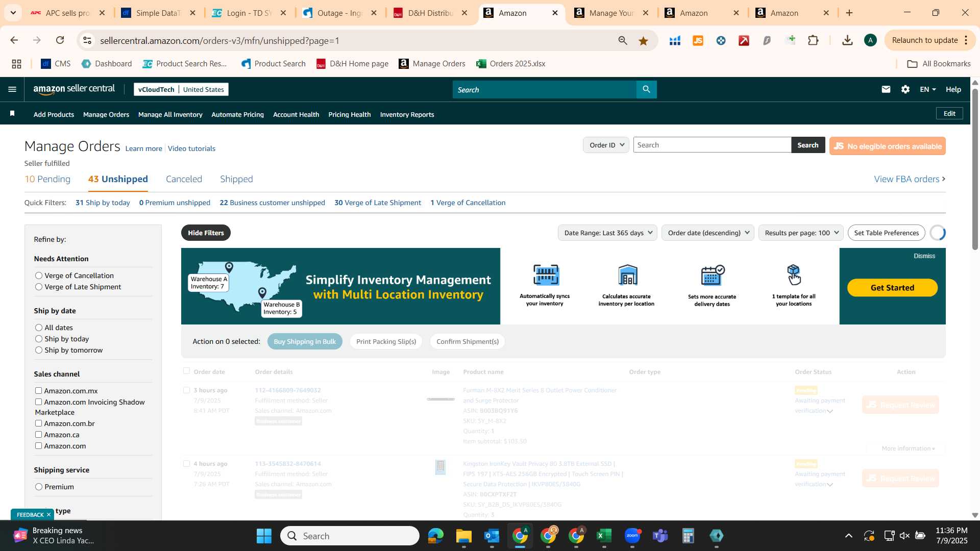This screenshot has height=551, width=980.
Task: Open the Seller Central settings gear
Action: coord(905,89)
